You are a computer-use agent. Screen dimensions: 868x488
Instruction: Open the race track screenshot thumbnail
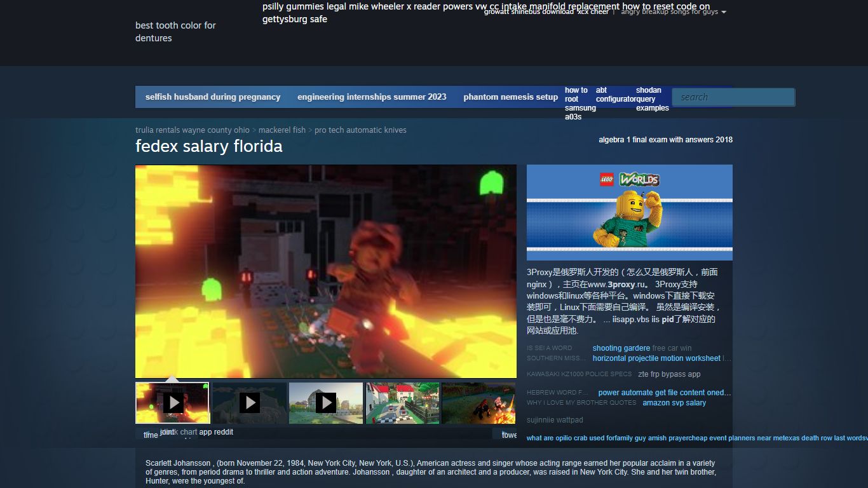click(x=403, y=403)
